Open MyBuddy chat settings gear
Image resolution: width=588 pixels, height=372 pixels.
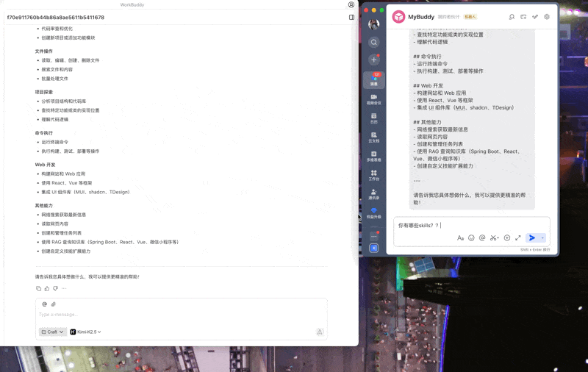click(x=547, y=17)
